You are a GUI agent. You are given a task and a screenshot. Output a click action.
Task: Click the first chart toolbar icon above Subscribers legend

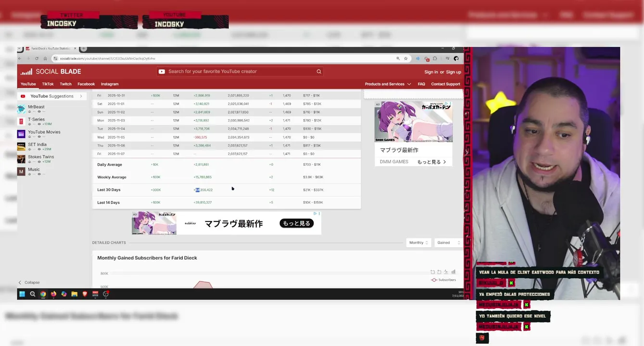click(x=432, y=272)
